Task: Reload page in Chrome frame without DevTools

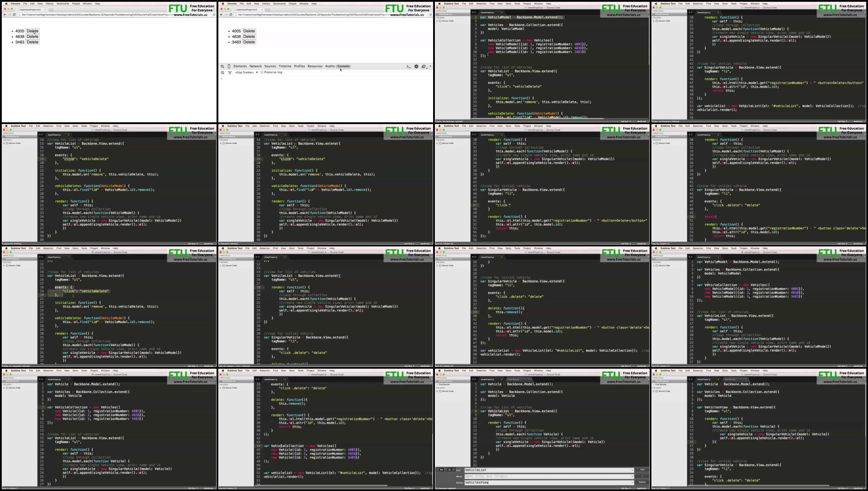Action: pyautogui.click(x=14, y=15)
